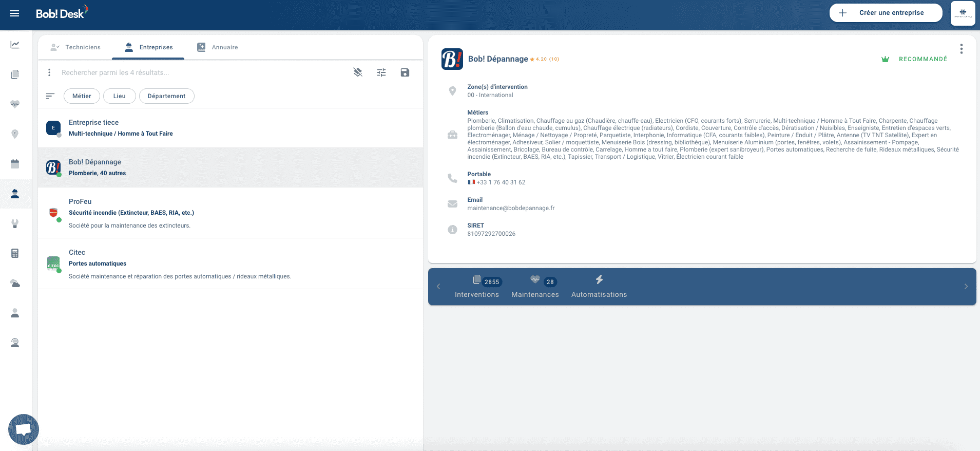The width and height of the screenshot is (980, 451).
Task: Open the calculator sidebar icon
Action: click(x=15, y=253)
